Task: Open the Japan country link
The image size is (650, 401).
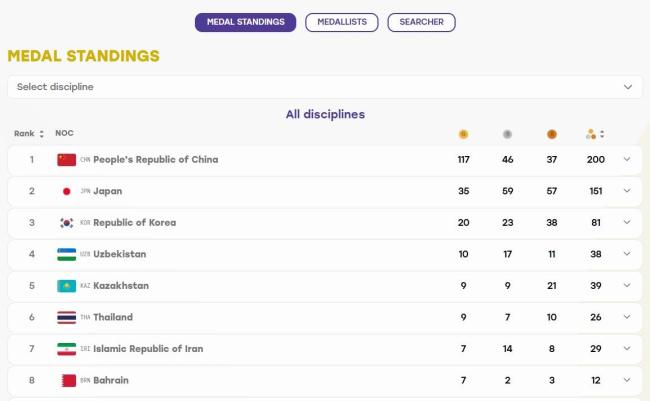Action: pos(108,191)
